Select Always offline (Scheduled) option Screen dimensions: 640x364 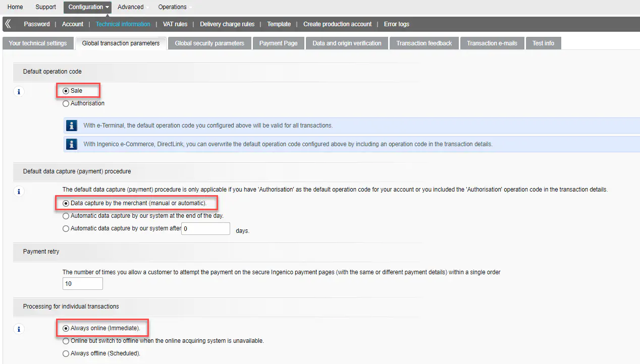66,354
